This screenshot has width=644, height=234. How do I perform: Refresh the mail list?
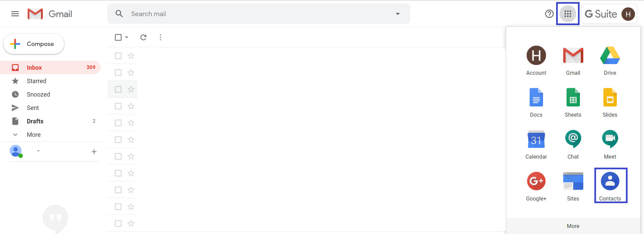pos(143,37)
